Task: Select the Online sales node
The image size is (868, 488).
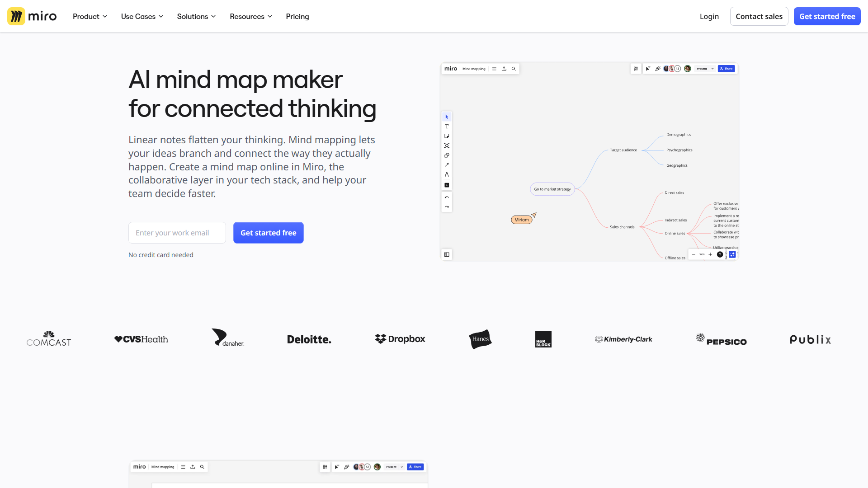Action: coord(675,233)
